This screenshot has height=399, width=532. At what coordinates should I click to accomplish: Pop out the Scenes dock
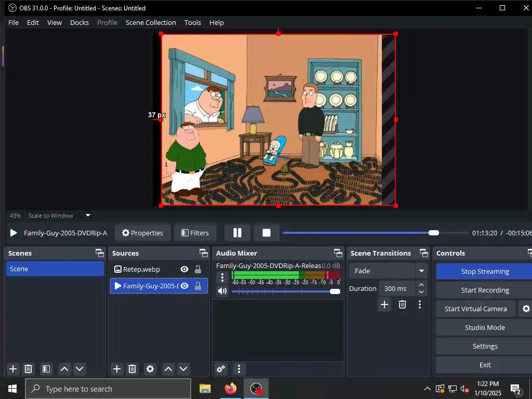[99, 253]
